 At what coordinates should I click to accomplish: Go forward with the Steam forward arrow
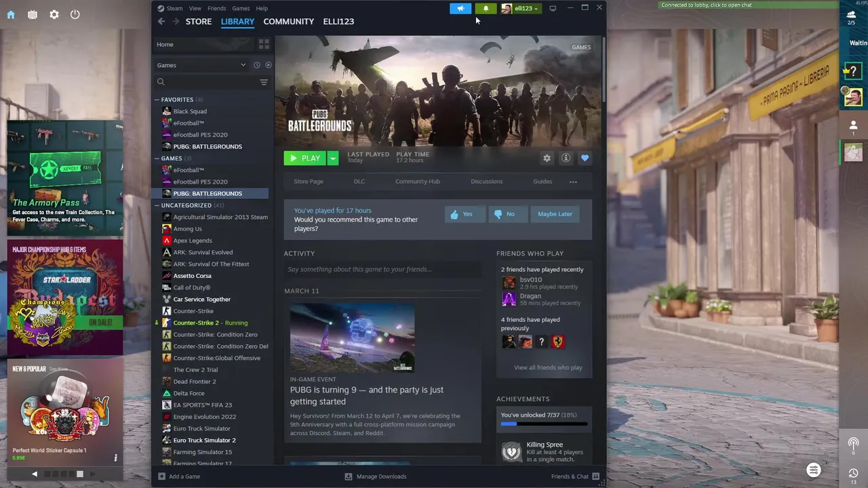[x=176, y=21]
